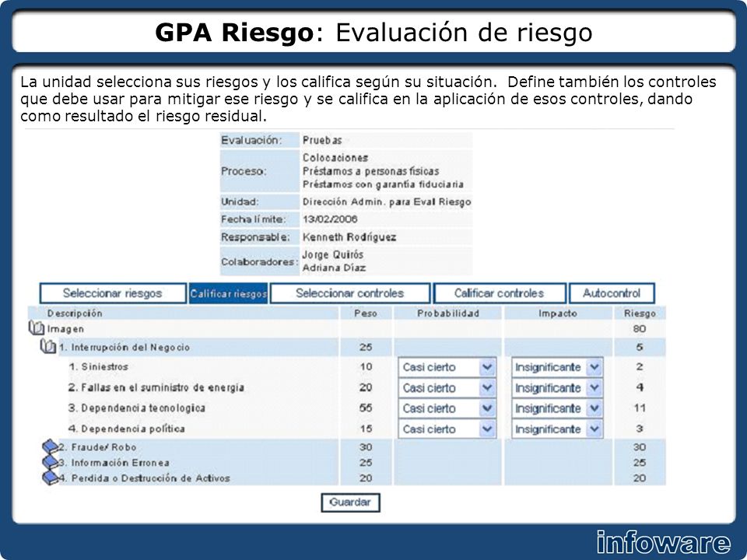Open Probabilidad dropdown for Dependencia tecnologica
Image resolution: width=747 pixels, height=560 pixels.
447,408
